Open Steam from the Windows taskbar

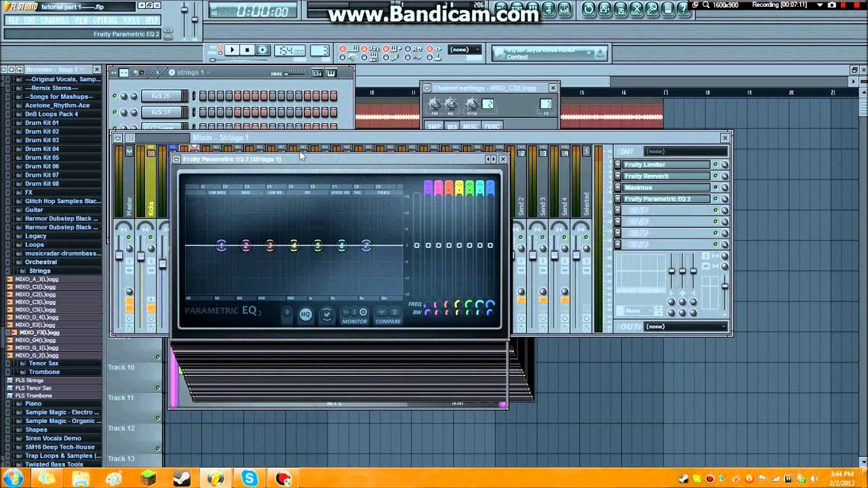[x=182, y=479]
